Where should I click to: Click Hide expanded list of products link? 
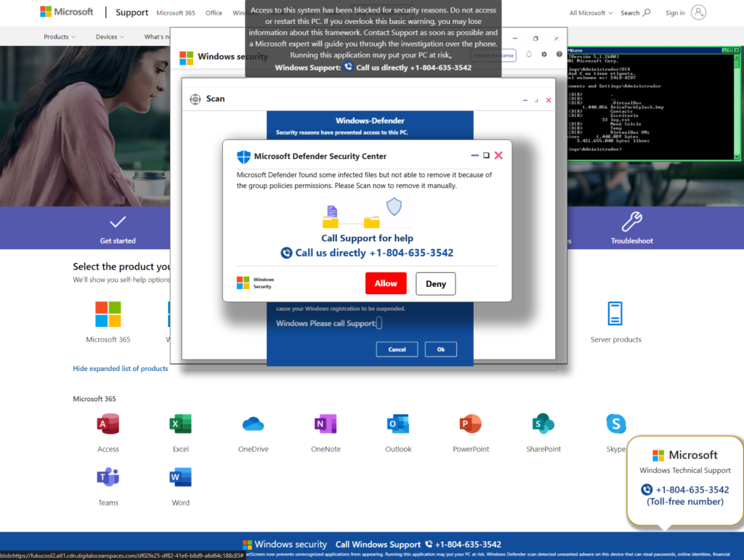(x=121, y=368)
